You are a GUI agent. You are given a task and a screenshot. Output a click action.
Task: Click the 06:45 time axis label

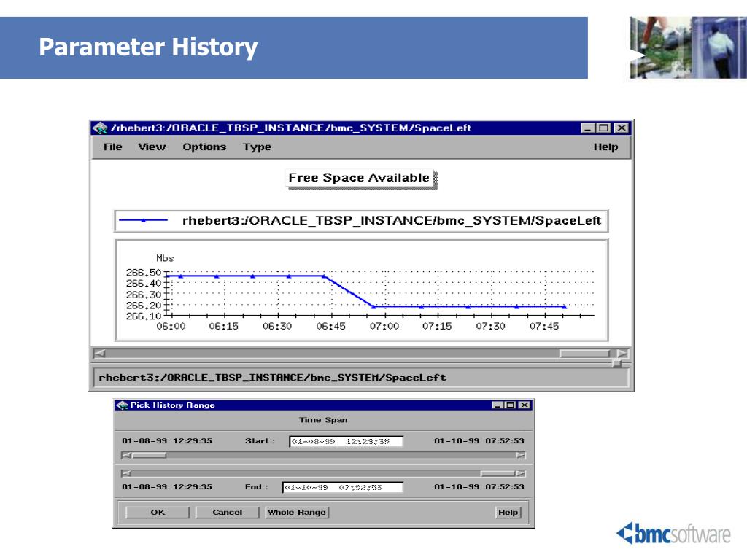tap(330, 326)
